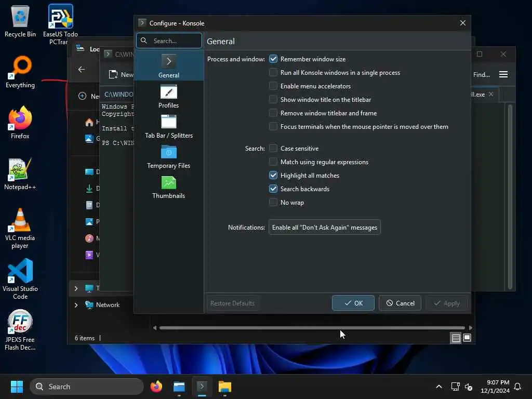The height and width of the screenshot is (399, 532).
Task: Select the C:\WINDO Konsole tab
Action: (118, 95)
